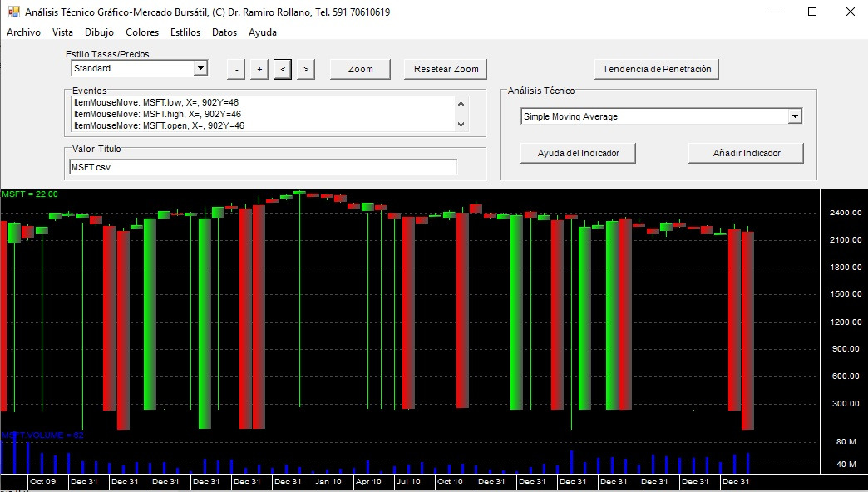The width and height of the screenshot is (868, 492).
Task: Click the Valor-Título text field
Action: tap(263, 167)
